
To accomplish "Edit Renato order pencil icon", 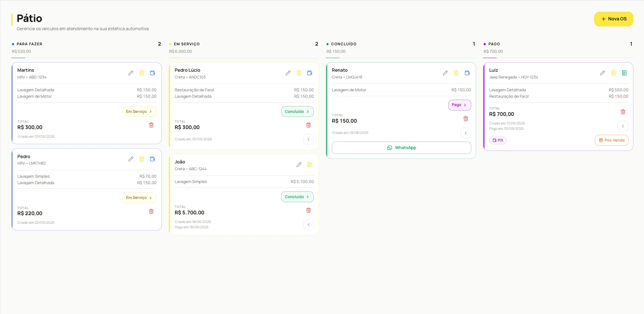I will [x=445, y=73].
